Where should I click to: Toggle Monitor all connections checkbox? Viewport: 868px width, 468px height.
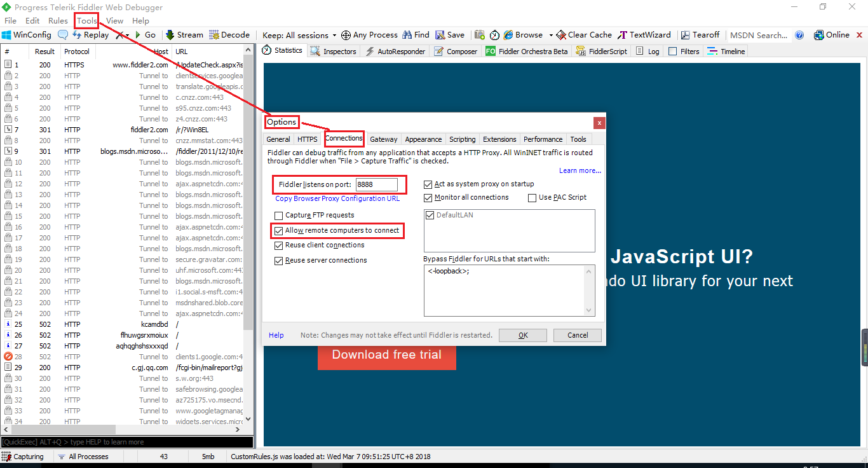pos(428,198)
